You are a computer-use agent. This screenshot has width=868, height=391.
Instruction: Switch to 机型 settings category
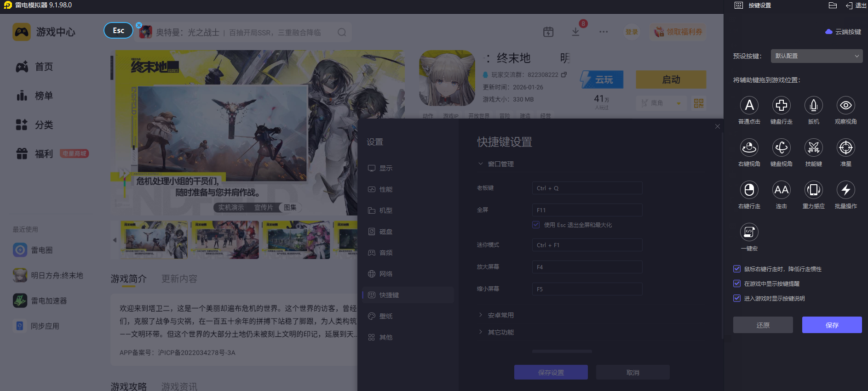408,210
